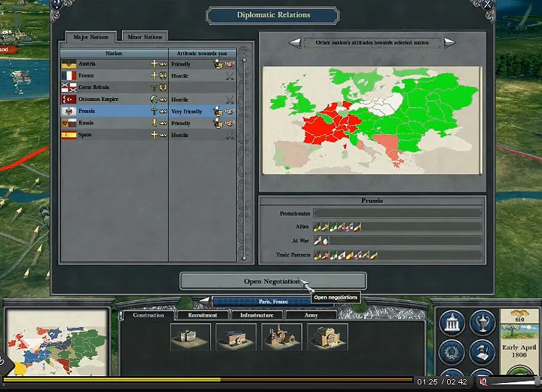Click the arrow left of Paris, France
542x392 pixels.
click(204, 301)
